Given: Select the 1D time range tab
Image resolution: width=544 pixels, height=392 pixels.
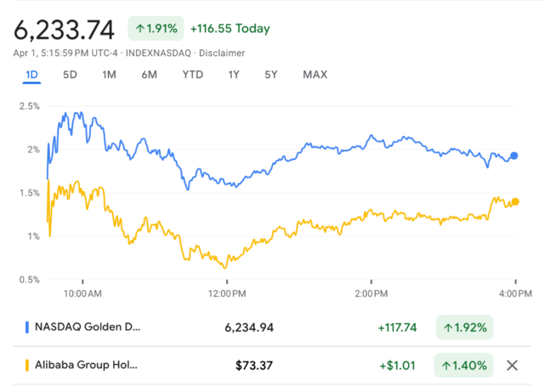Looking at the screenshot, I should (32, 75).
